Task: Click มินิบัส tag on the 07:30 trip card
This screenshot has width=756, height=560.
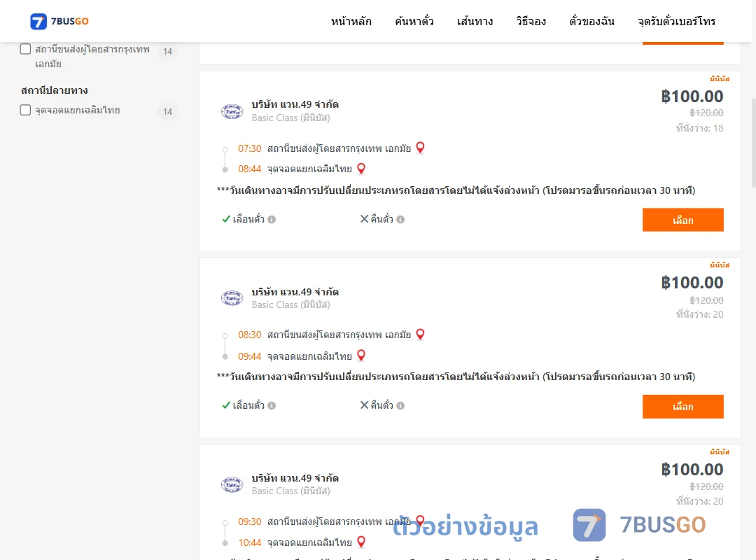Action: (720, 78)
